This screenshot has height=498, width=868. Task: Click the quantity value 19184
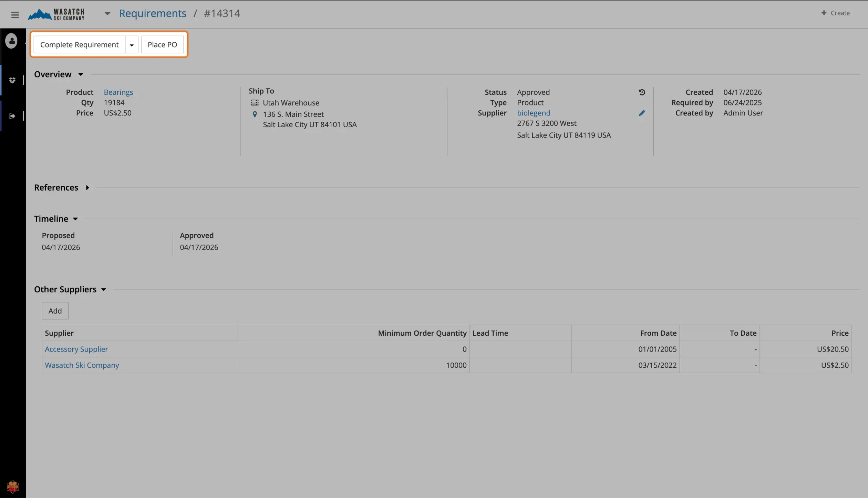[x=114, y=102]
